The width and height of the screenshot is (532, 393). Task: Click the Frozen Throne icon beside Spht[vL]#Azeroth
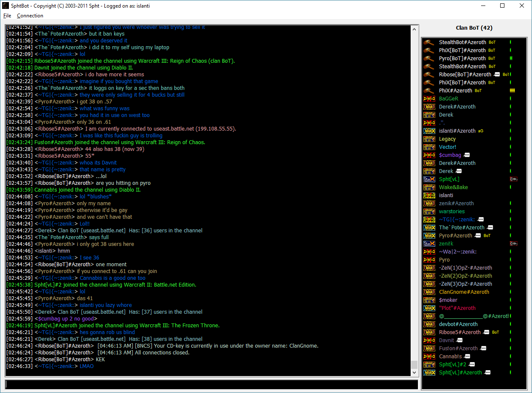429,372
